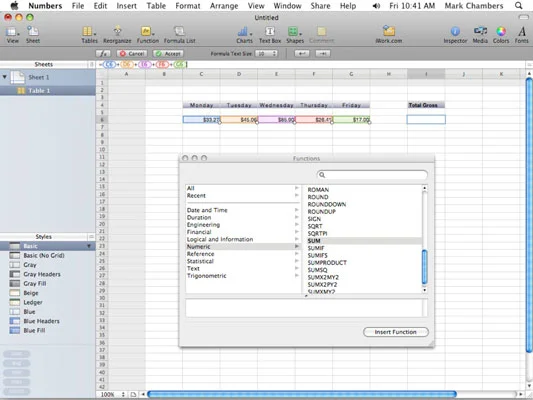Open the zoom level popup at 100%

113,395
